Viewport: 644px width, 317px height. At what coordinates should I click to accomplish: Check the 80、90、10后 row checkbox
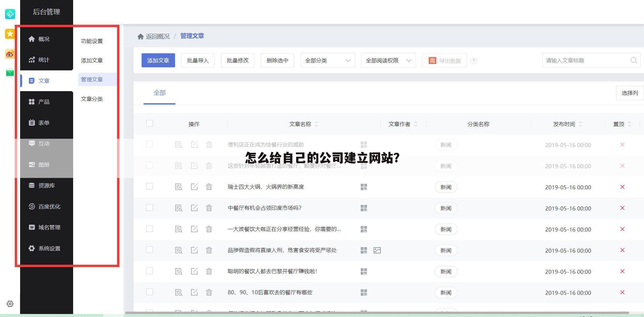[150, 292]
